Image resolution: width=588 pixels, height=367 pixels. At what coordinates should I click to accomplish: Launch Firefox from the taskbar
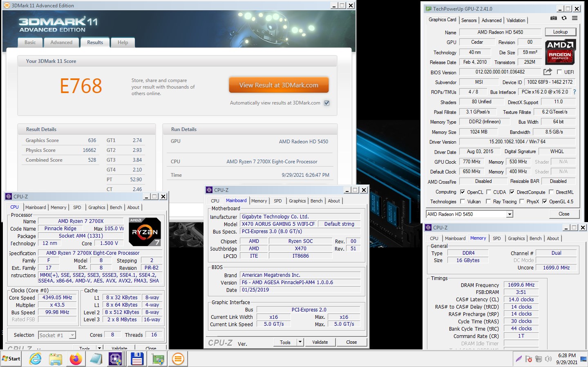pyautogui.click(x=76, y=359)
